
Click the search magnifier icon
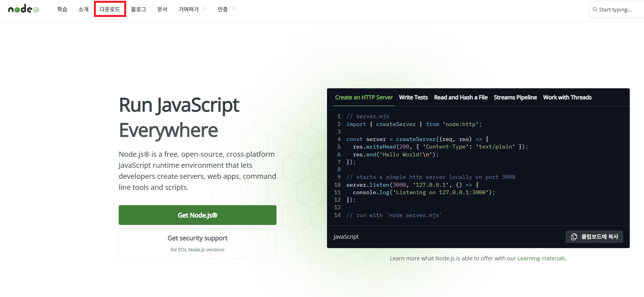pyautogui.click(x=595, y=9)
